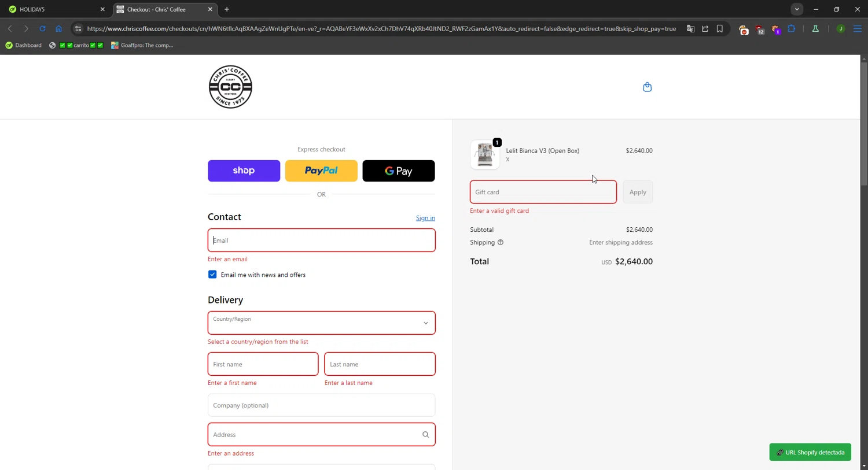The image size is (868, 470).
Task: Open the browser hamburger menu
Action: point(858,28)
